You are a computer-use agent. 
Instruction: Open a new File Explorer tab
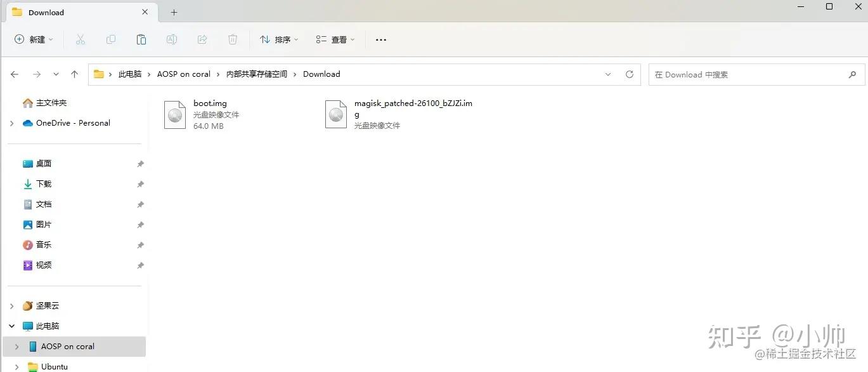[174, 12]
